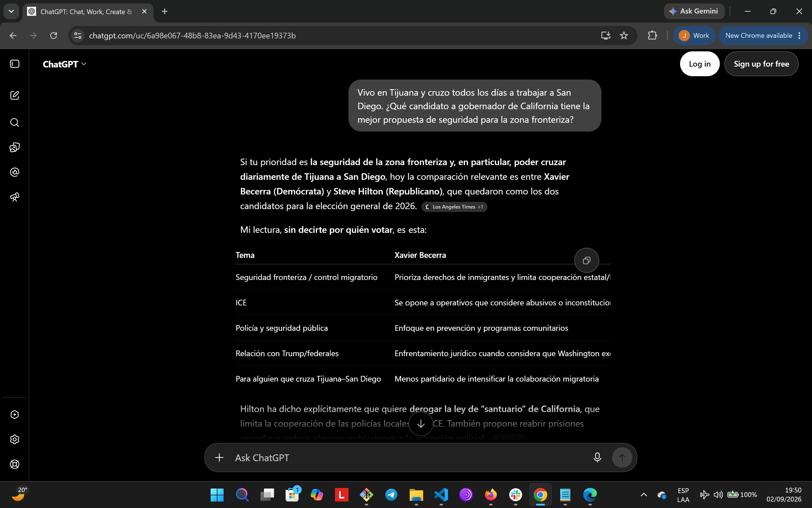The image size is (812, 508).
Task: Go forward with the browser forward arrow
Action: click(33, 36)
